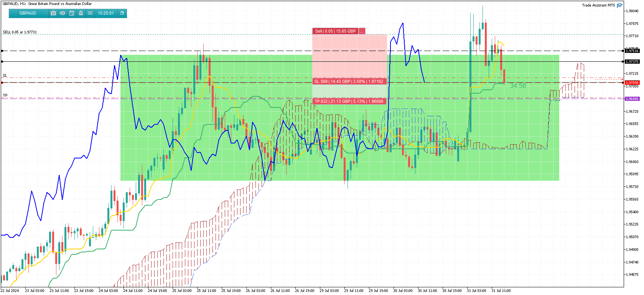The height and width of the screenshot is (295, 644).
Task: Click the bell add-alert icon
Action: click(x=81, y=13)
